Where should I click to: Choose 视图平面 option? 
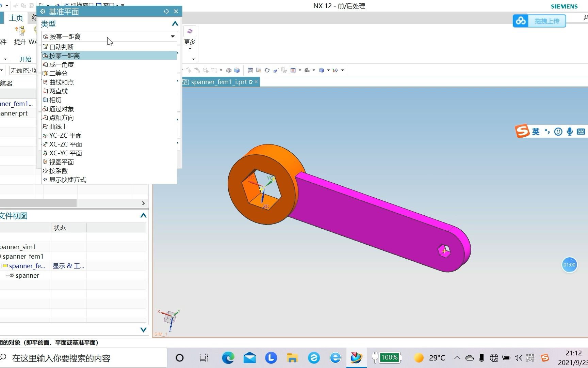click(109, 162)
